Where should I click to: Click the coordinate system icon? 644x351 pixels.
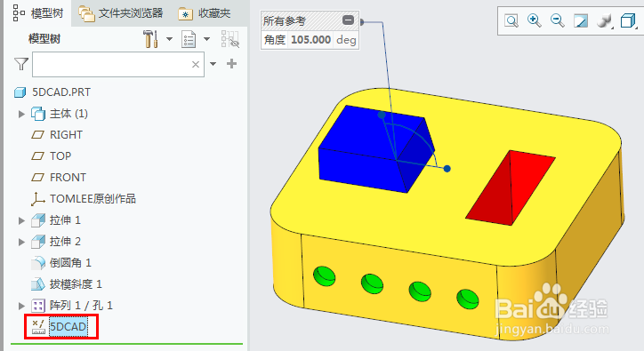(37, 199)
